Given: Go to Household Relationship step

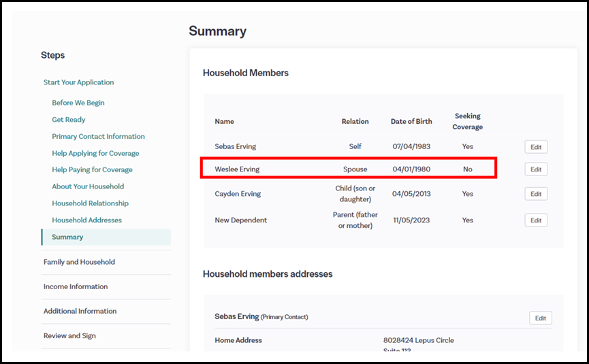Looking at the screenshot, I should [x=90, y=203].
